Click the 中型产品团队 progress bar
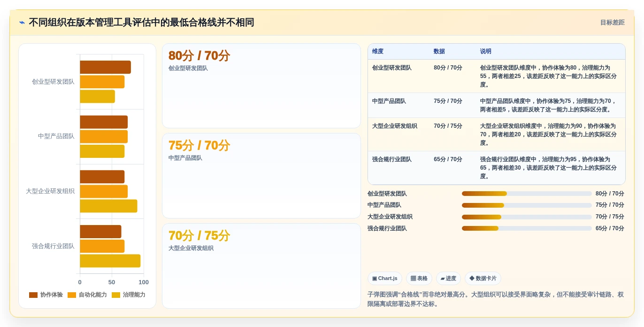This screenshot has width=644, height=327. coord(527,205)
